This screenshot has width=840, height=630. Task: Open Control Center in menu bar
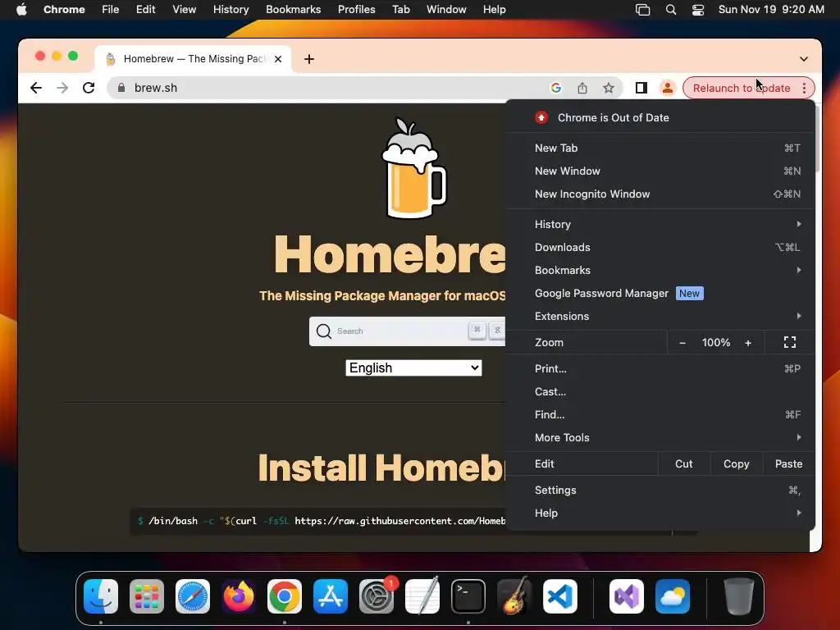tap(697, 10)
